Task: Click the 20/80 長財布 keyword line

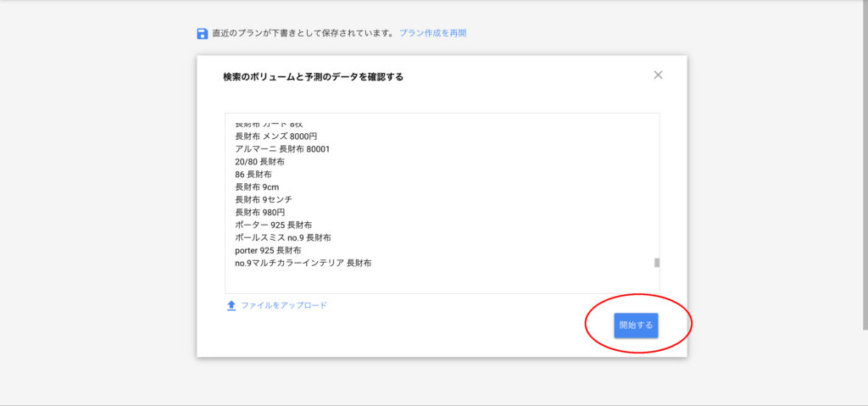Action: (259, 162)
